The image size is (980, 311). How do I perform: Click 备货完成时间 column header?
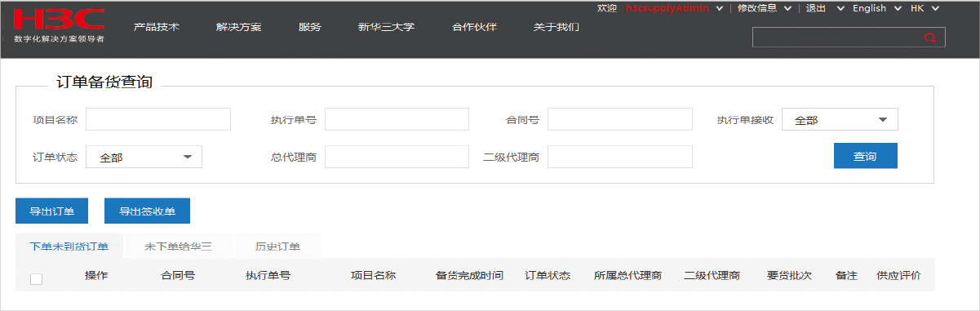pos(469,275)
